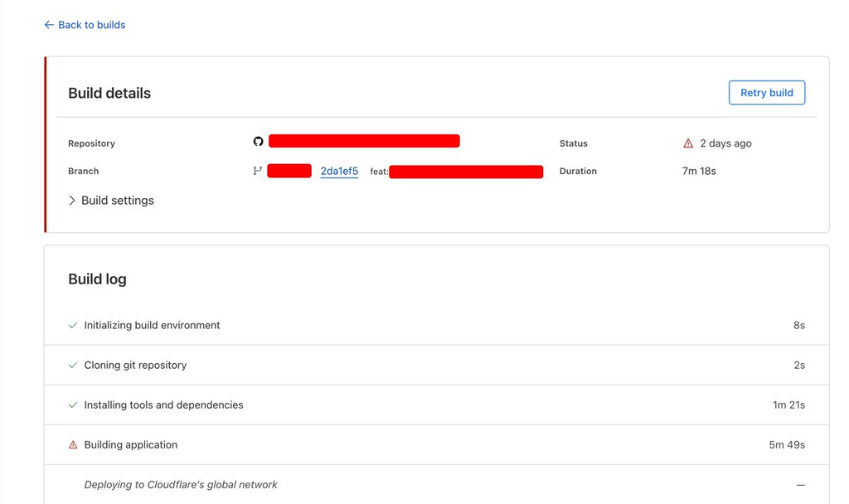Click checkmark icon beside Cloning git repository
The height and width of the screenshot is (504, 849).
pos(73,366)
